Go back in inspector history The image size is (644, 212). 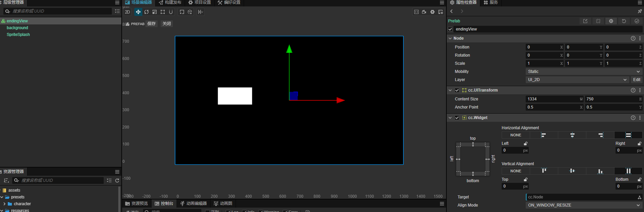(x=451, y=11)
